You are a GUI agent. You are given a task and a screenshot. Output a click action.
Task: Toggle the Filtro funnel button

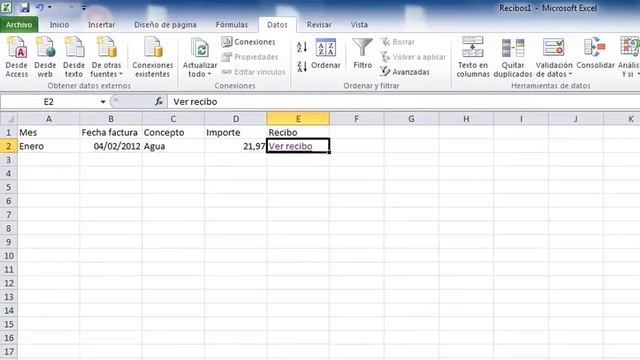(362, 54)
